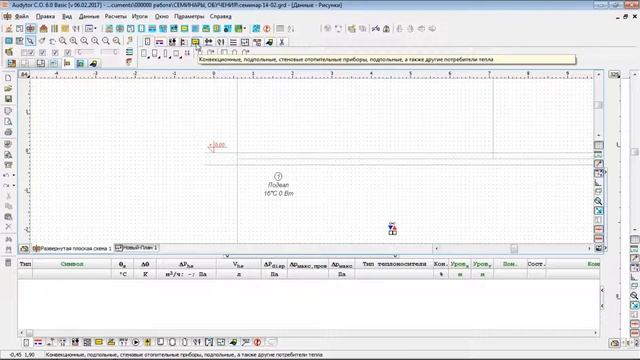Click the house building icon in main toolbar

click(x=43, y=29)
